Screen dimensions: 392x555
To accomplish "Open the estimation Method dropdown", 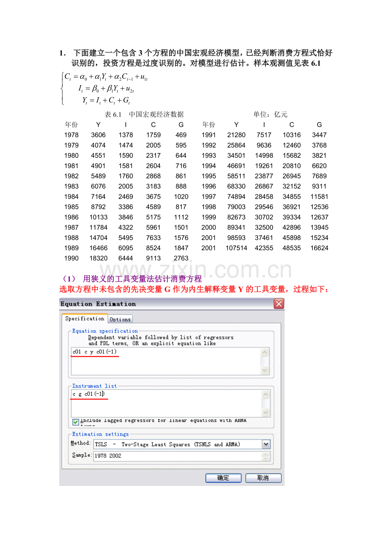I will 266,445.
